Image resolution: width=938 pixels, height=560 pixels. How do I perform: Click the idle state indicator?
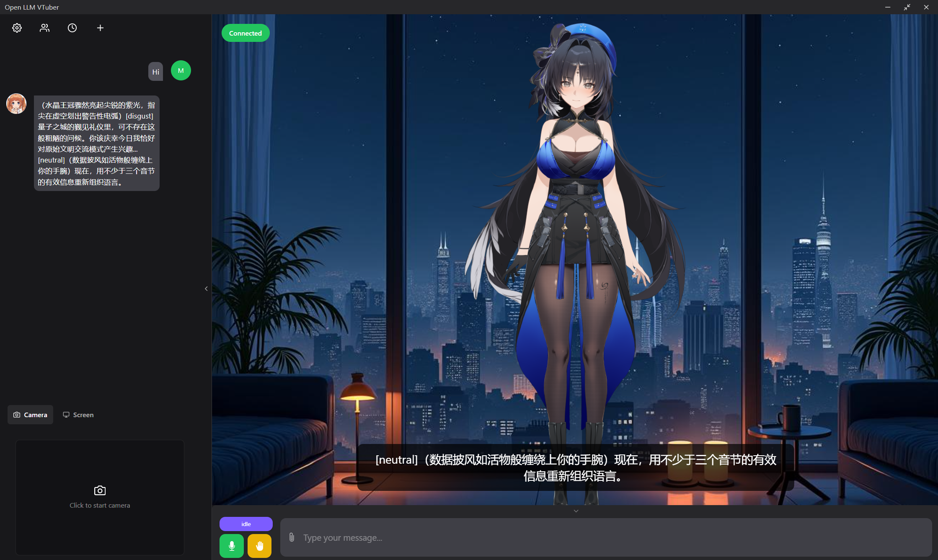pos(245,524)
